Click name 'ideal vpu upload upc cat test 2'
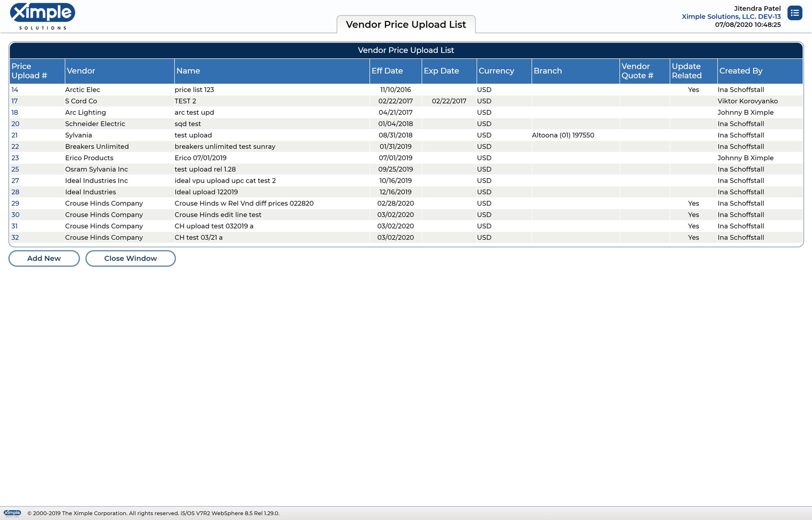The height and width of the screenshot is (520, 812). (225, 180)
